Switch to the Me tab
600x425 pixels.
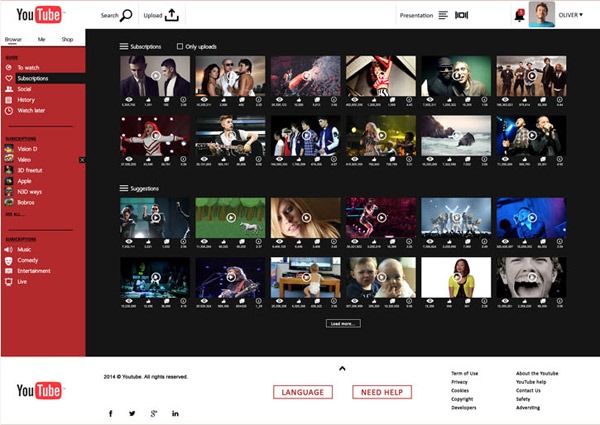pyautogui.click(x=41, y=39)
